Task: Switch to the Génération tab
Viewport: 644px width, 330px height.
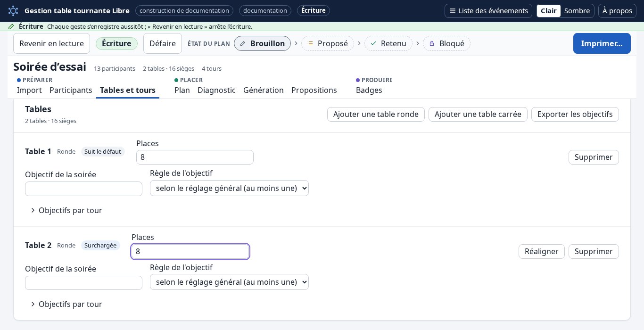Action: [264, 90]
